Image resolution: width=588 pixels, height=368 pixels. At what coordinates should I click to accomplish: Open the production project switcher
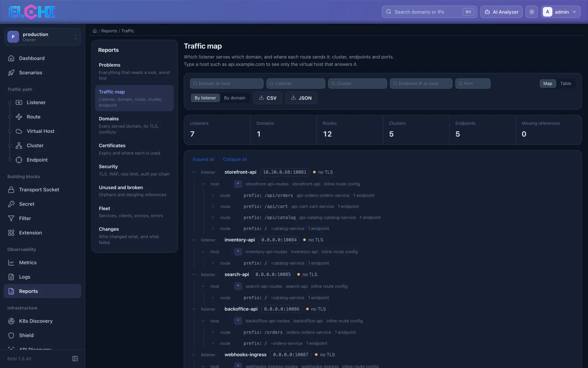click(x=42, y=37)
